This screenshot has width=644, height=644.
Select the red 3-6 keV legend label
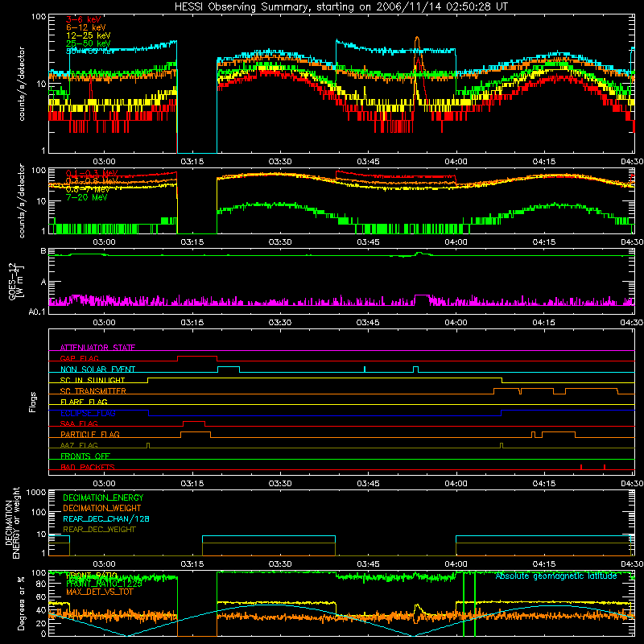click(x=83, y=19)
